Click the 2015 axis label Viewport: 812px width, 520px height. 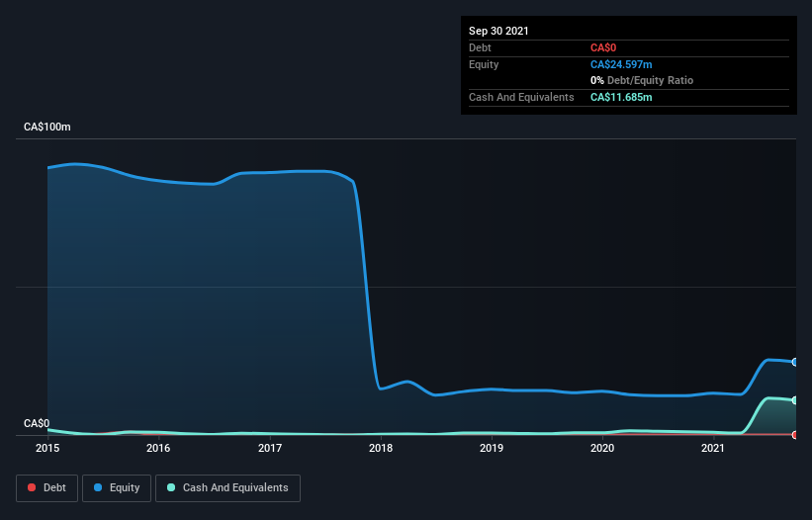coord(47,448)
